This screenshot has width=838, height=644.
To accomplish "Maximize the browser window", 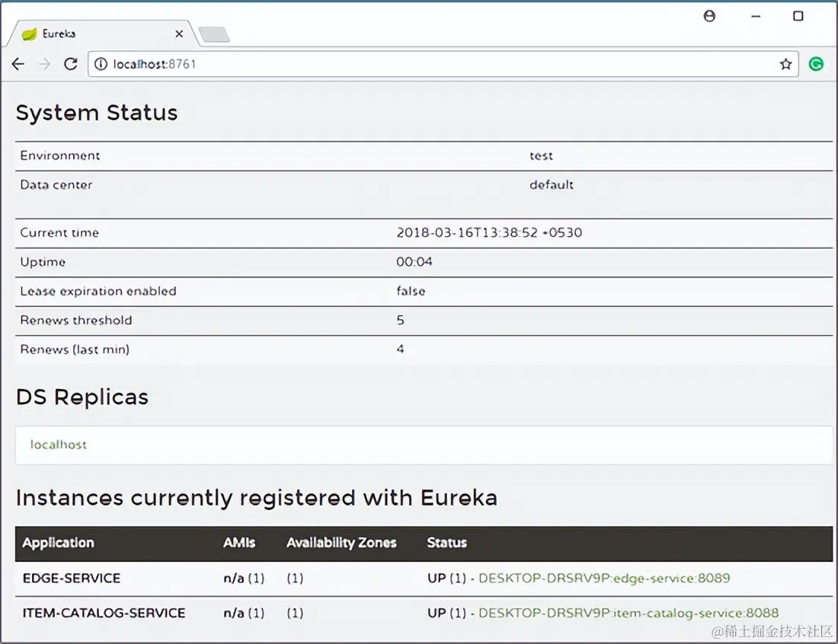I will pos(798,16).
